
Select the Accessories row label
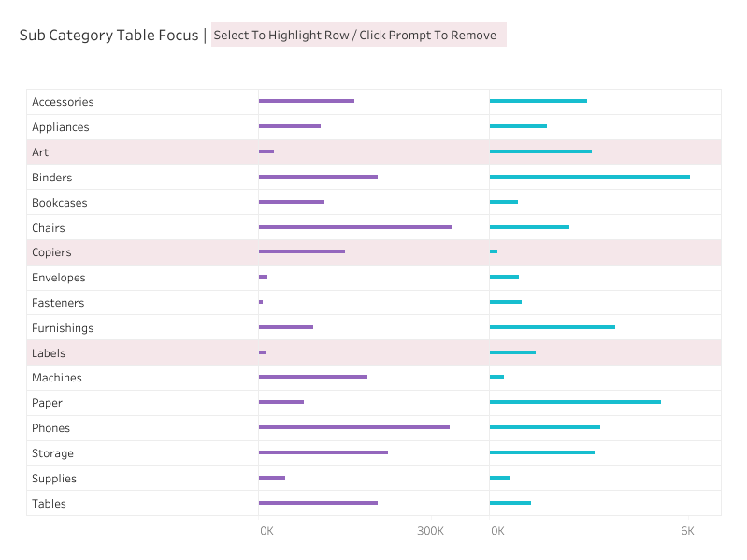(63, 102)
